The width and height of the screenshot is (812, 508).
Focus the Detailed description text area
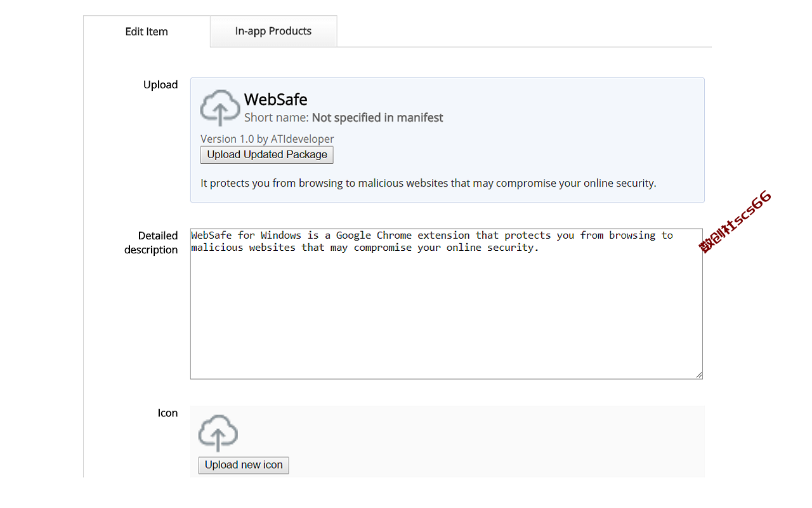click(447, 304)
